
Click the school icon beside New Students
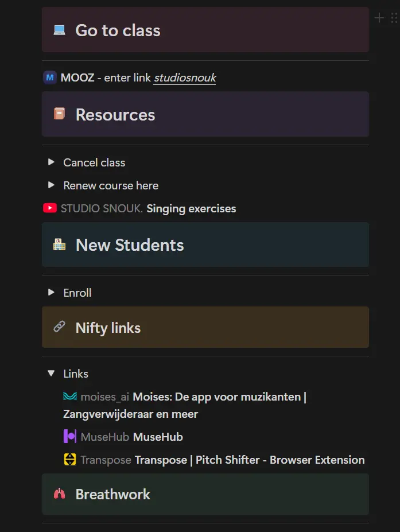click(x=59, y=245)
